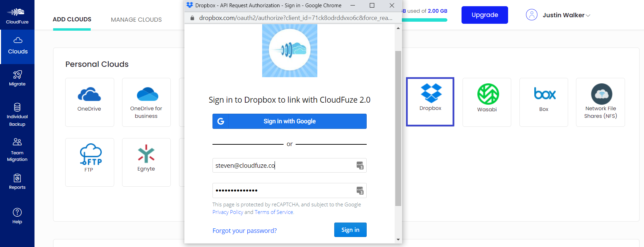This screenshot has width=644, height=247.
Task: Click the lock icon in address bar
Action: coord(192,18)
